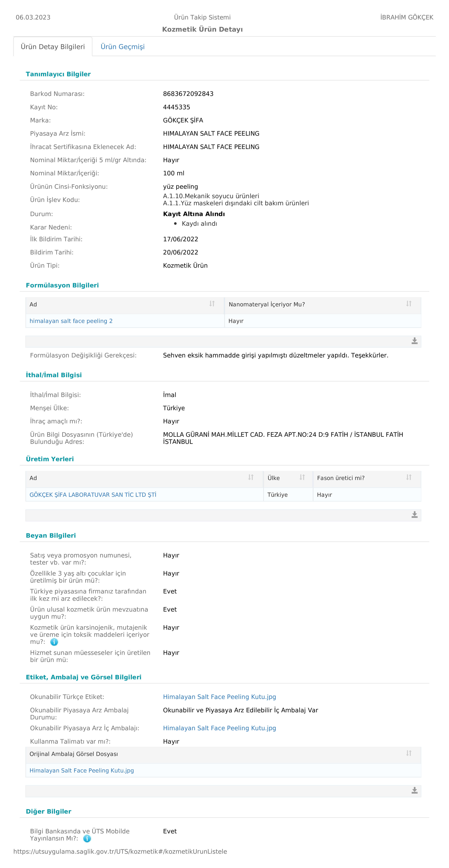Select the Ürün Detay Bilgileri tab
Screen dimensions: 449x868
pos(53,47)
